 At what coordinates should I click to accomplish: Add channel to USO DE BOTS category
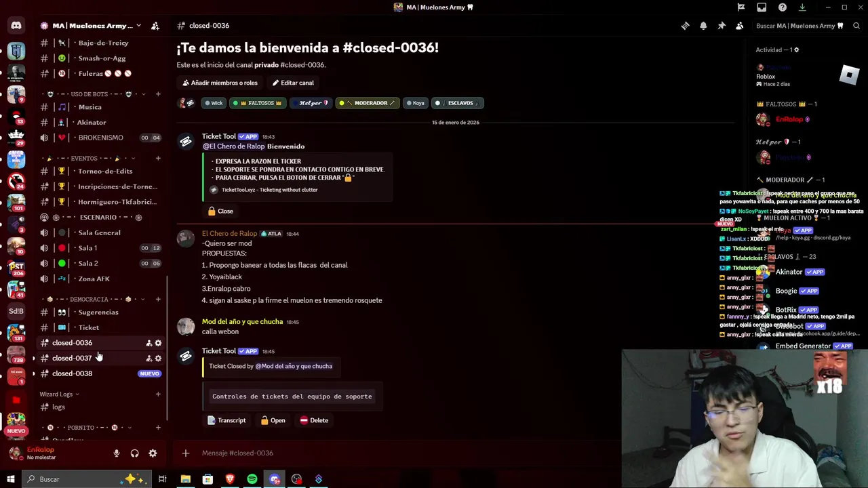coord(158,94)
